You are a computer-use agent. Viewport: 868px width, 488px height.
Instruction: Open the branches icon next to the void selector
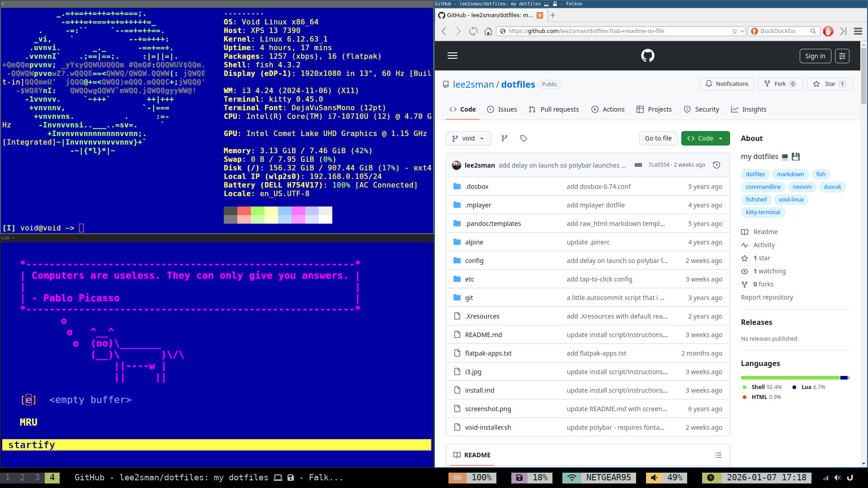[505, 138]
